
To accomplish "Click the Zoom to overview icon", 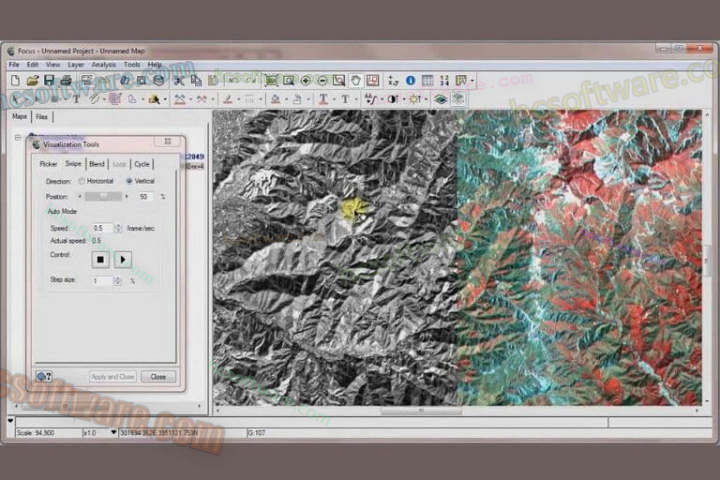I will click(271, 81).
